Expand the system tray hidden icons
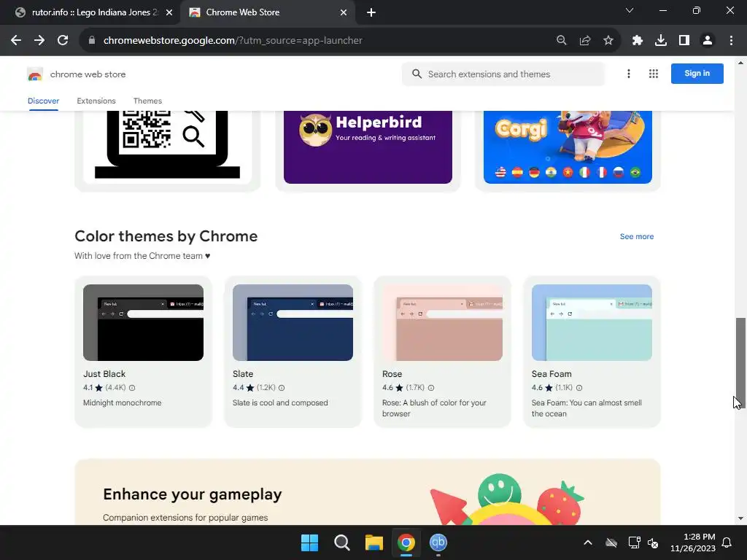 pyautogui.click(x=588, y=542)
